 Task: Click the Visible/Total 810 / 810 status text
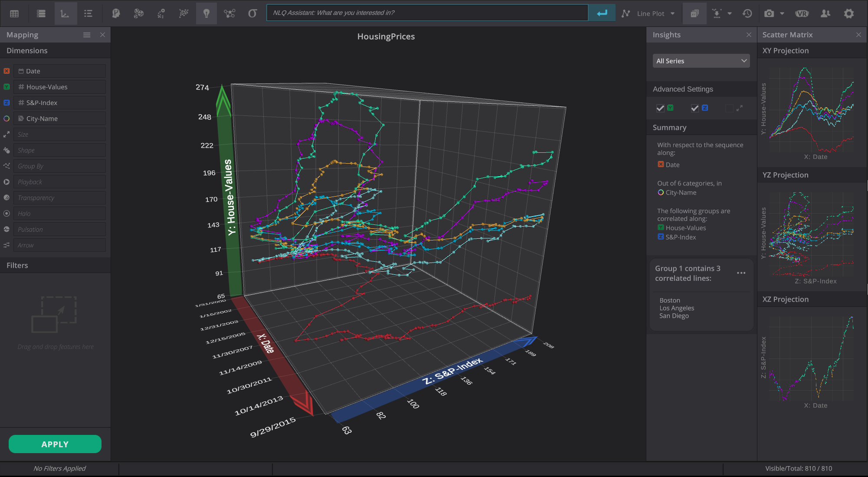[x=799, y=468]
